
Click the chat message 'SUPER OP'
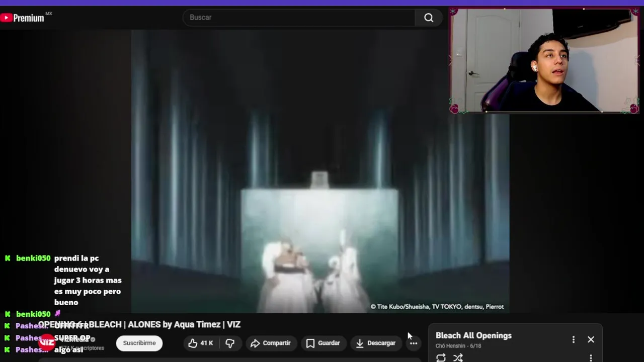point(72,338)
